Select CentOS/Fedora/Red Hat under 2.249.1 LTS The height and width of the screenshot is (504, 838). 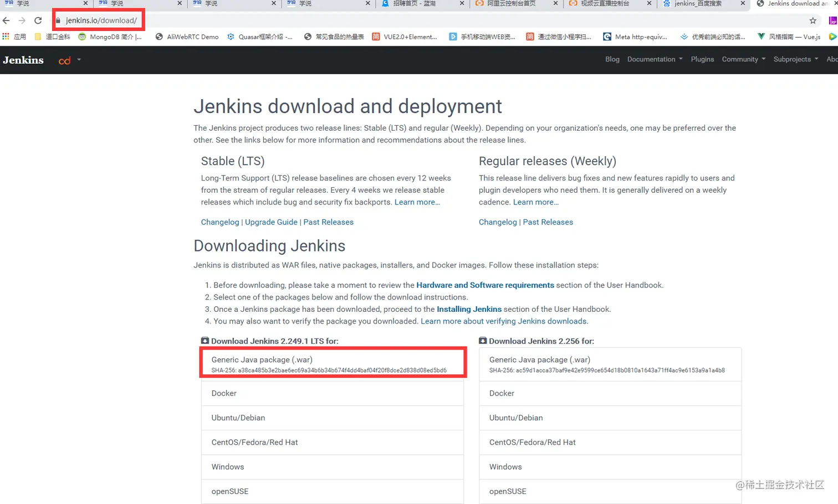(x=333, y=443)
